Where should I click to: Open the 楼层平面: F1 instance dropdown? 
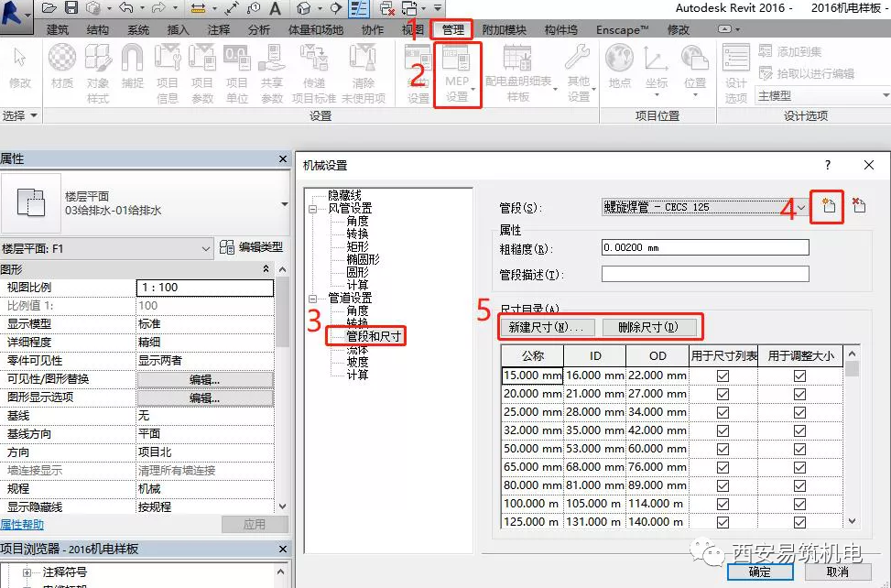(x=206, y=249)
